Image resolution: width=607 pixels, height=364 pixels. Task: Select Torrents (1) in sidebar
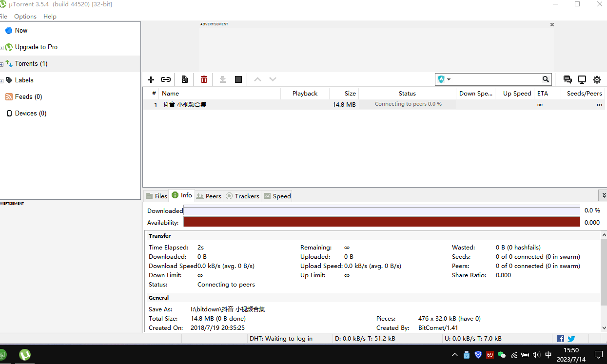(x=31, y=63)
